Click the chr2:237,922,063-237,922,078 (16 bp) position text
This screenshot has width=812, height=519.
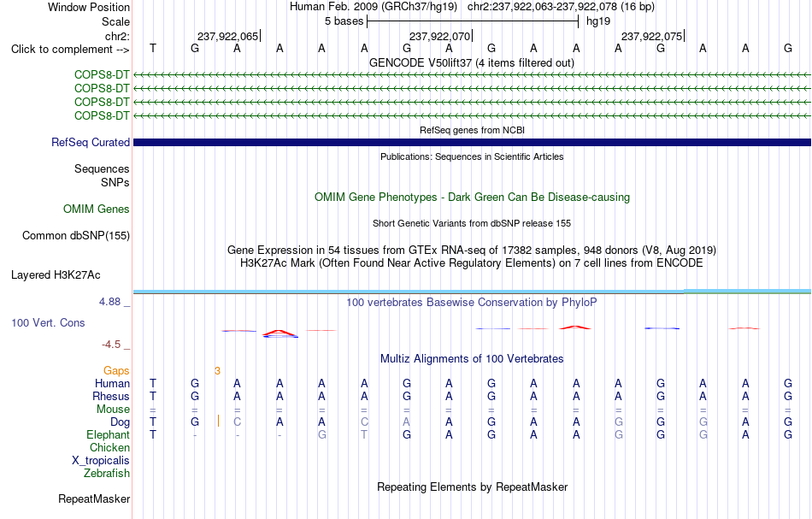click(561, 7)
